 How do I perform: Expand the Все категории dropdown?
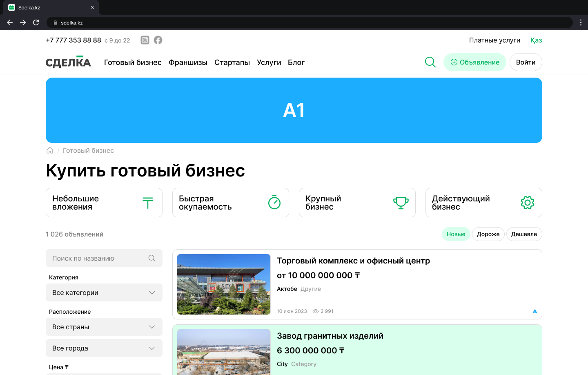pos(104,292)
